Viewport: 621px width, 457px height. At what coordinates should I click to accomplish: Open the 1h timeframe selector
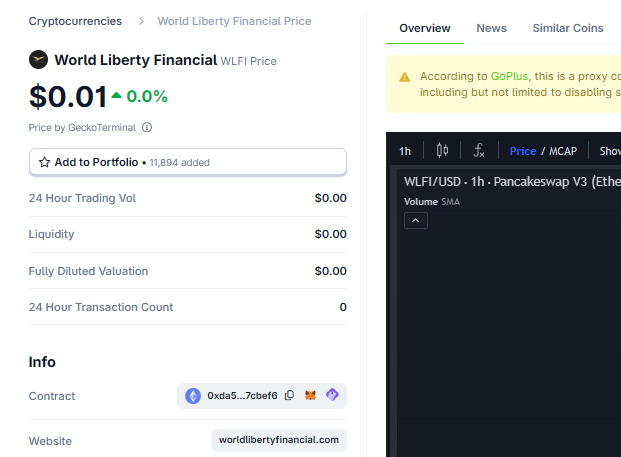[x=405, y=151]
